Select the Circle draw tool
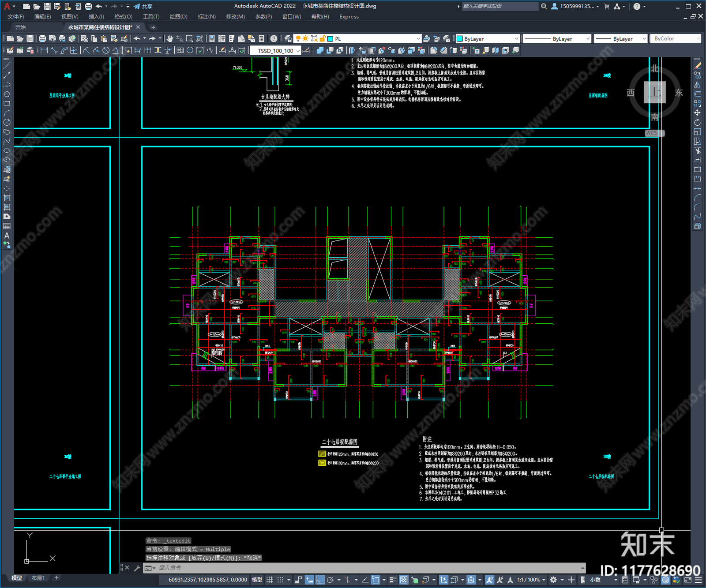This screenshot has width=706, height=588. coord(7,123)
